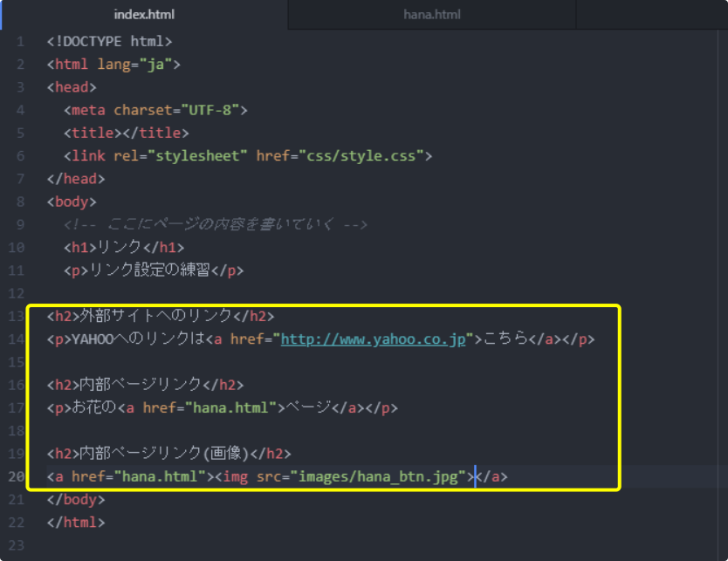Place cursor on <h1>リンク</h1> line
The image size is (728, 561).
click(x=124, y=247)
